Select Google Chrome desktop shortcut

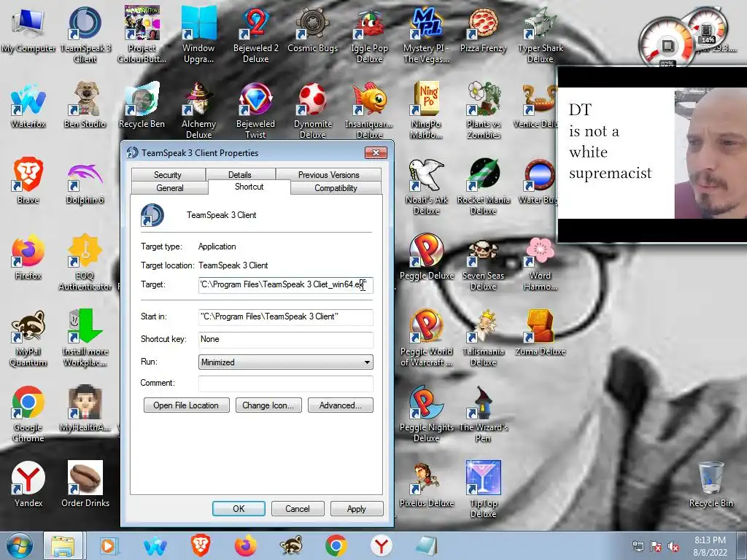pos(28,414)
